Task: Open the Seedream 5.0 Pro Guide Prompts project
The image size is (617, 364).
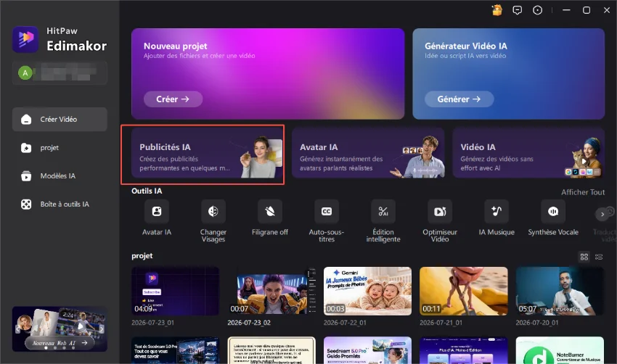Action: tap(367, 350)
